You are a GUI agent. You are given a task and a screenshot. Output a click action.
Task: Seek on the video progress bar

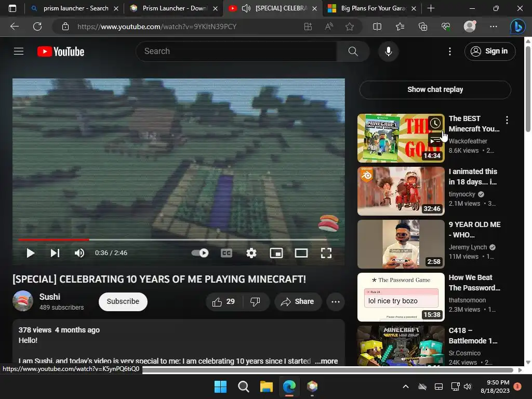(179, 240)
